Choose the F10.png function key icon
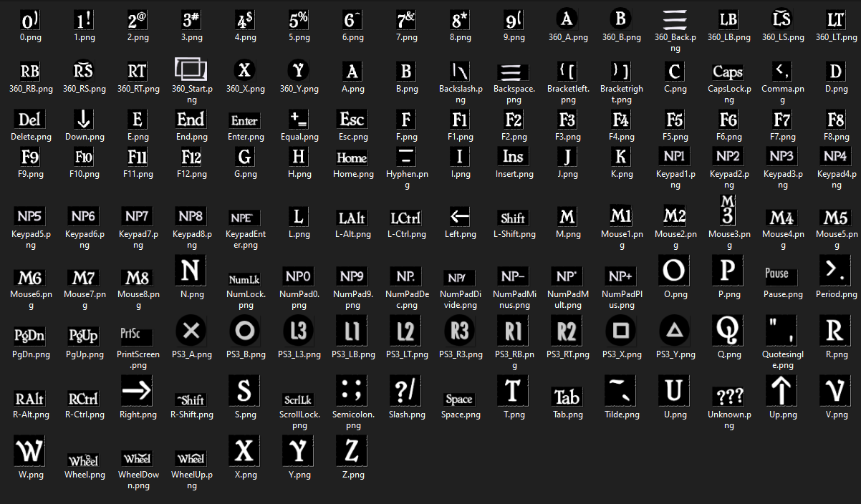 click(x=83, y=157)
